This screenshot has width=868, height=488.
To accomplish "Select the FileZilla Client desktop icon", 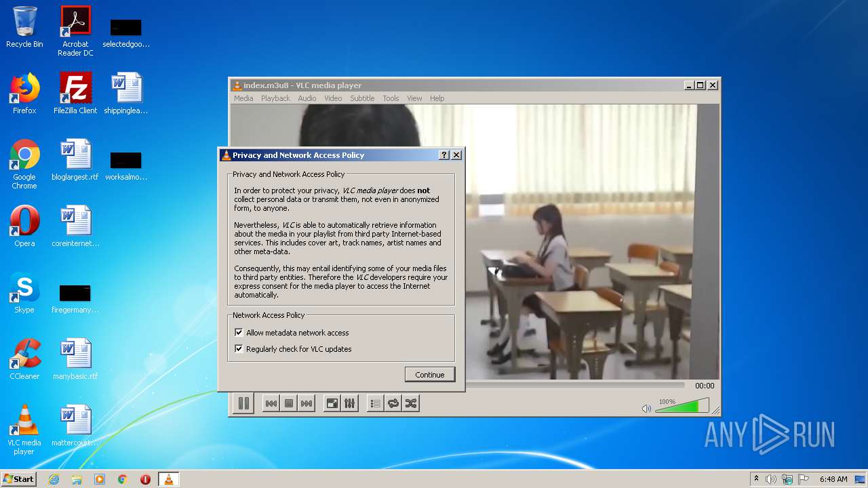I will 75,94.
